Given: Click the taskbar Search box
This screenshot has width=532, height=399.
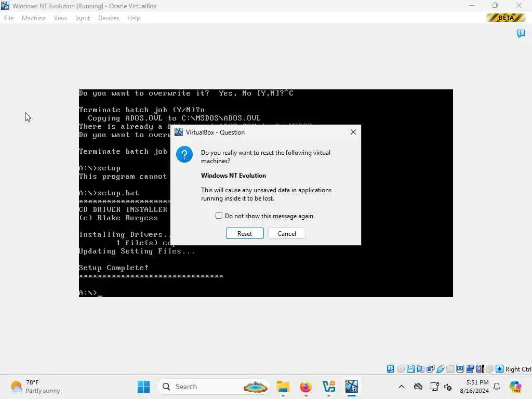Looking at the screenshot, I should click(x=214, y=387).
